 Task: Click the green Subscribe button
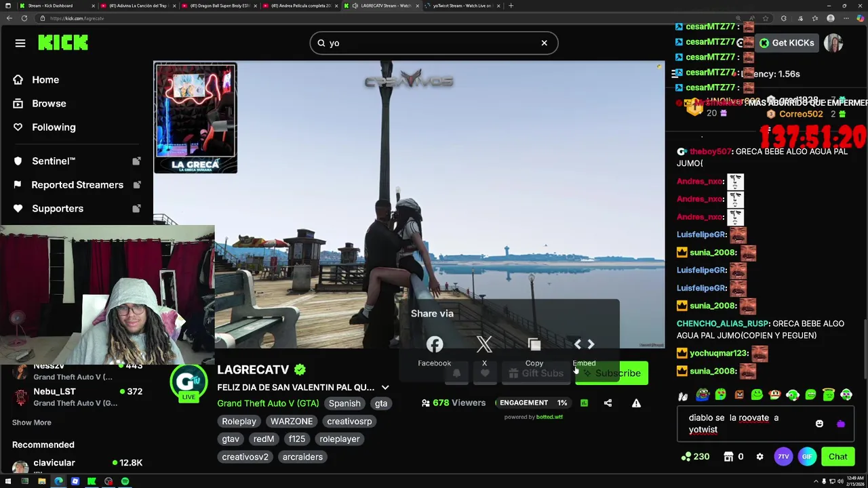612,373
